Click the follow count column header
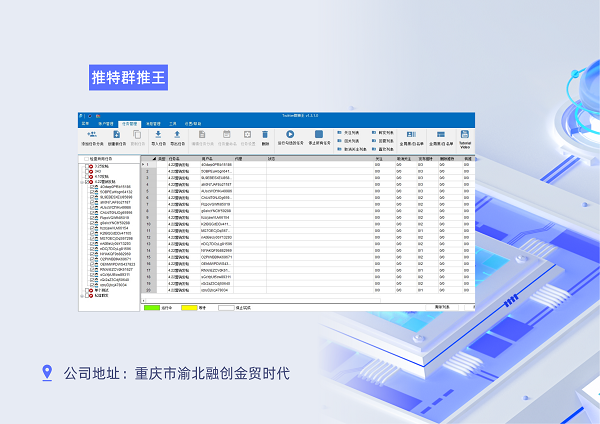 point(384,158)
